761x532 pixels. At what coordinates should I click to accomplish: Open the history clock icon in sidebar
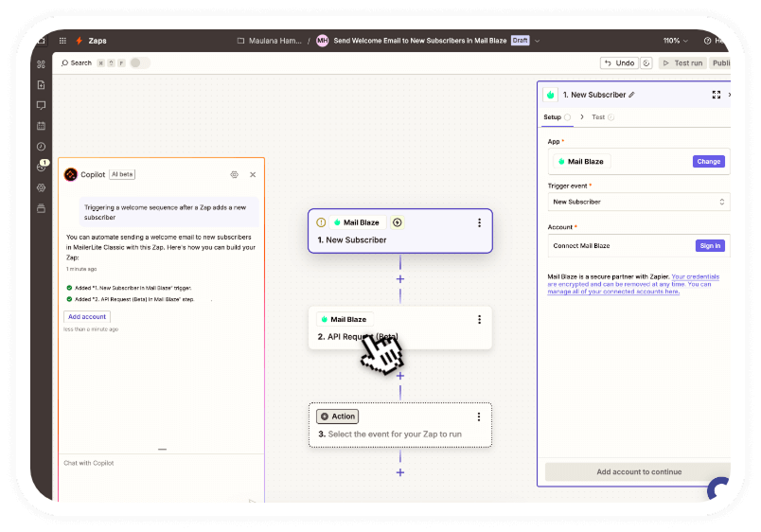coord(41,147)
